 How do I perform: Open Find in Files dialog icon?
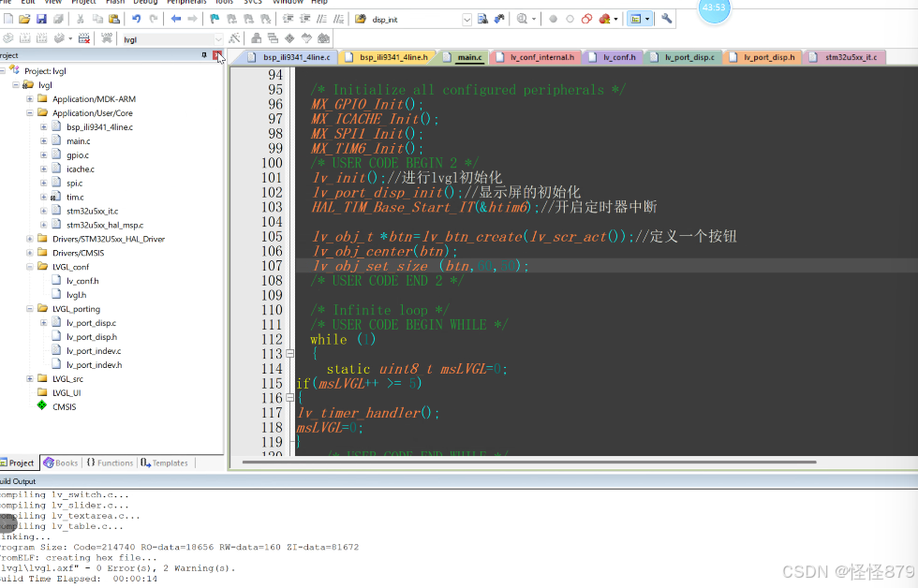[361, 20]
